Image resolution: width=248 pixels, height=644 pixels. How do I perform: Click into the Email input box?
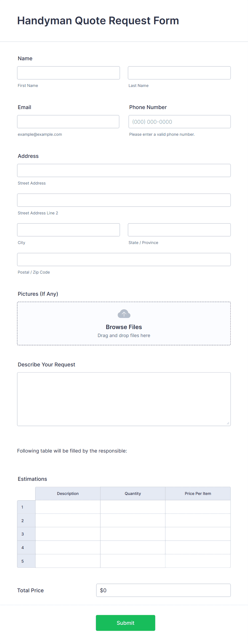point(68,122)
